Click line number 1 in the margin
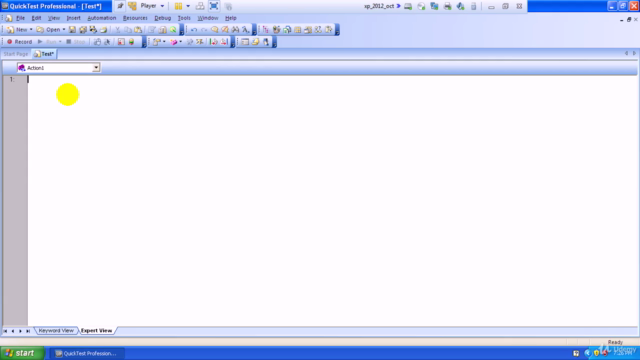 pos(12,79)
